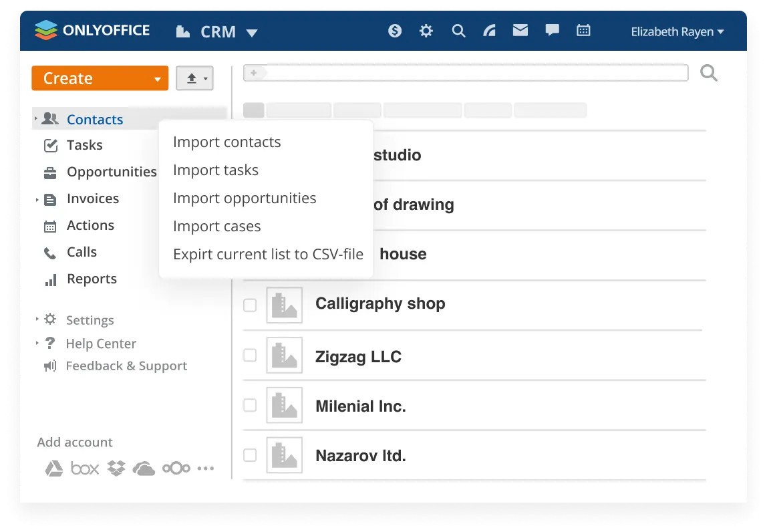Open the Elizabeth Rayen user menu
Image resolution: width=767 pixels, height=532 pixels.
pyautogui.click(x=677, y=32)
